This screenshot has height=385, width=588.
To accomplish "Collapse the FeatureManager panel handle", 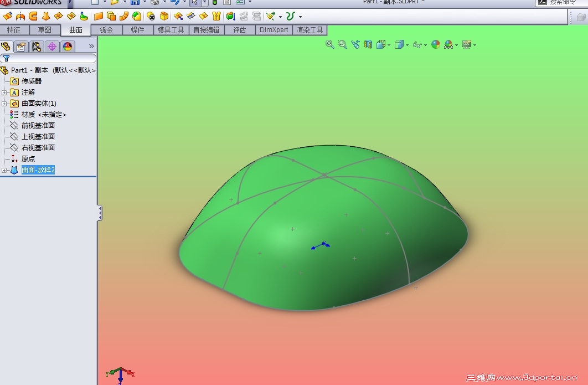I will (100, 213).
